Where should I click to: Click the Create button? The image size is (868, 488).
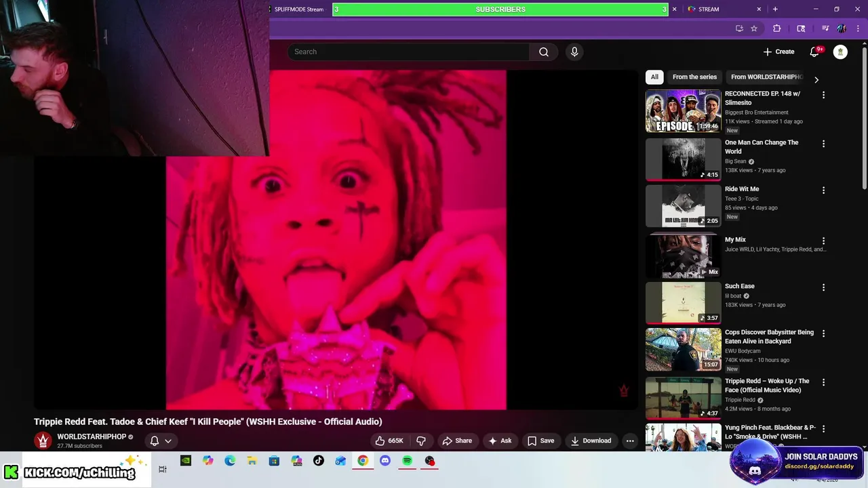pos(778,52)
